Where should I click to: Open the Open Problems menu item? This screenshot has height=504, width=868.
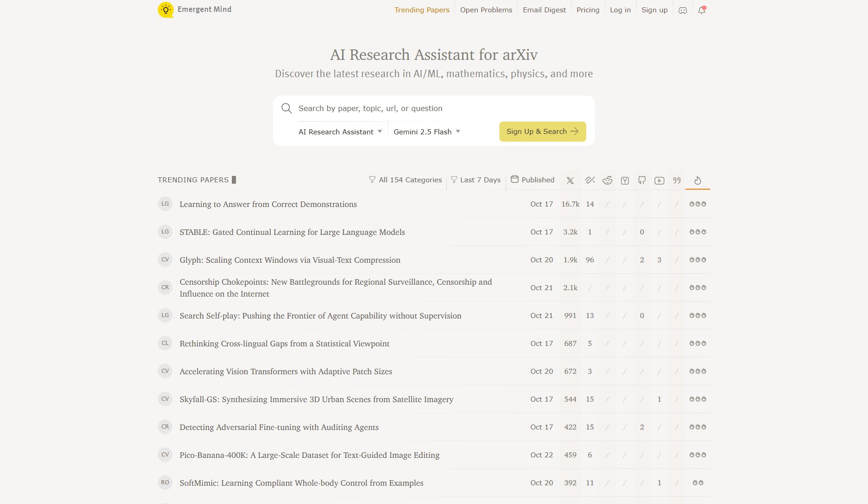pos(486,10)
